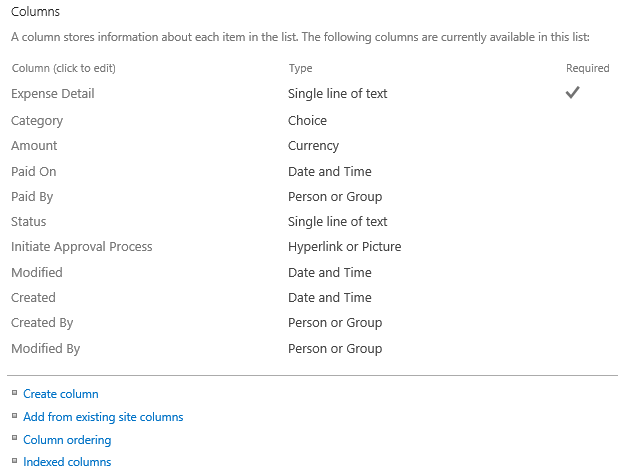Open the Column ordering page
618x476 pixels.
[x=67, y=440]
